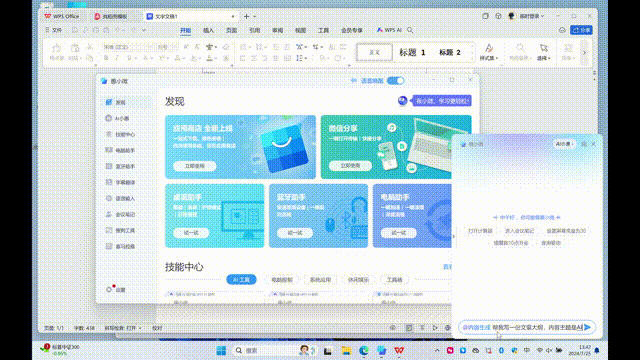Click chat panel icon next to close
This screenshot has height=360, width=640.
pyautogui.click(x=584, y=144)
